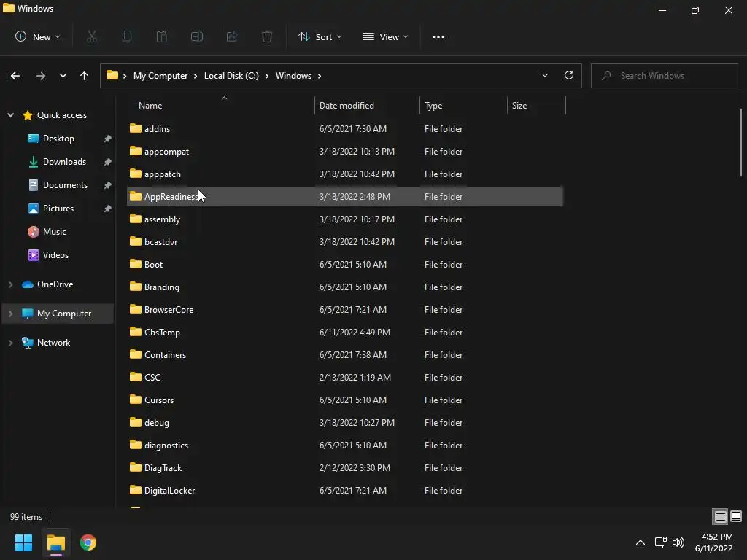Go forward with the right arrow
Screen dimensions: 747x560
(41, 76)
